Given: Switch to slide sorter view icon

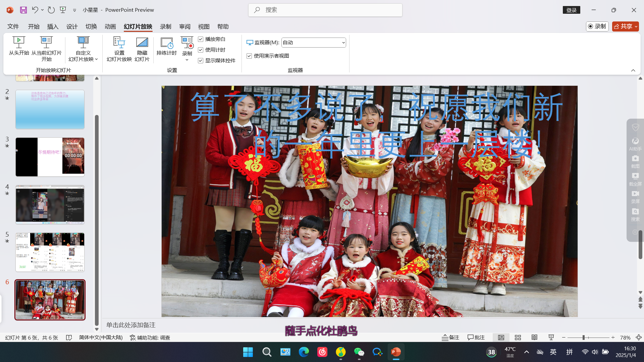Looking at the screenshot, I should click(518, 338).
